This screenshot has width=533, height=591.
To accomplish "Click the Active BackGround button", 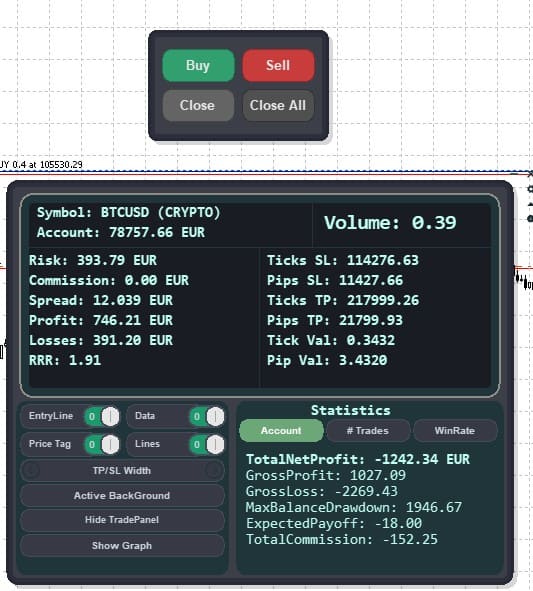I will pos(122,496).
